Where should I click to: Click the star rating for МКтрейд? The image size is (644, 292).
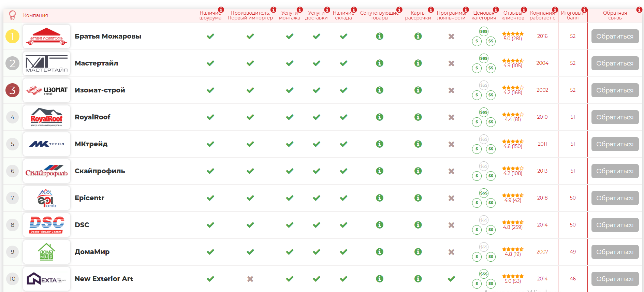(x=513, y=141)
